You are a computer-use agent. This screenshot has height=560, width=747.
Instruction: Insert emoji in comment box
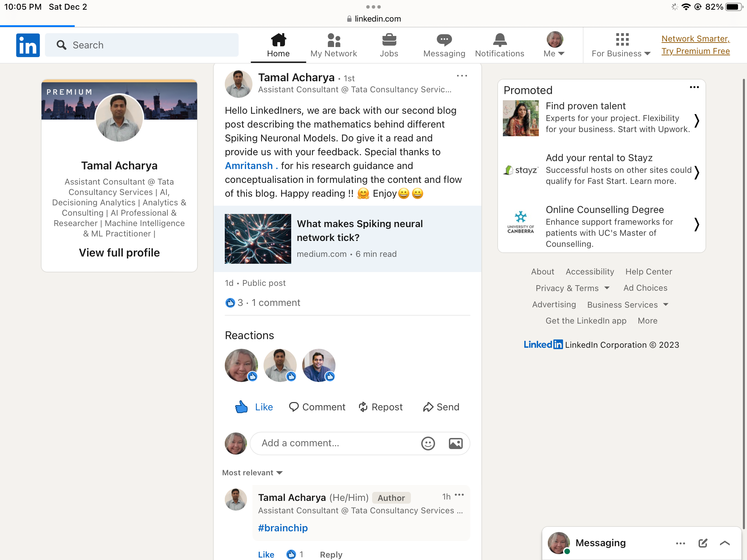pos(428,443)
